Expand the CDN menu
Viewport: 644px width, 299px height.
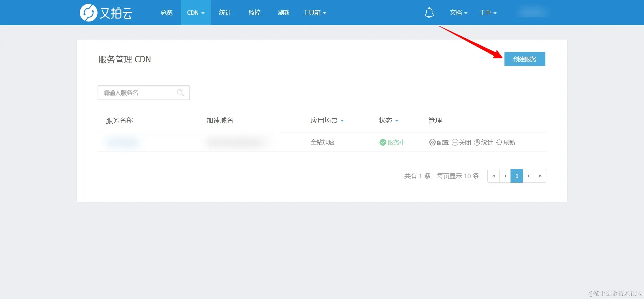(196, 13)
